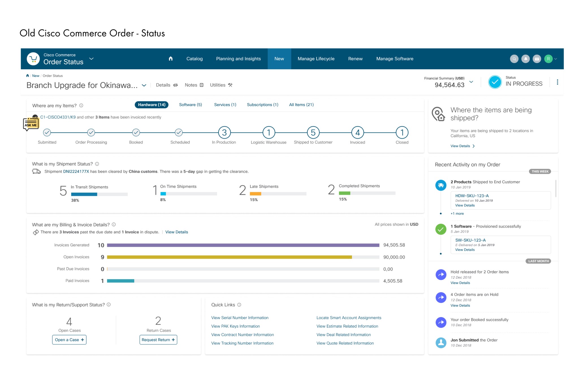The height and width of the screenshot is (392, 579).
Task: Click View Serial Number Information link
Action: pos(239,318)
